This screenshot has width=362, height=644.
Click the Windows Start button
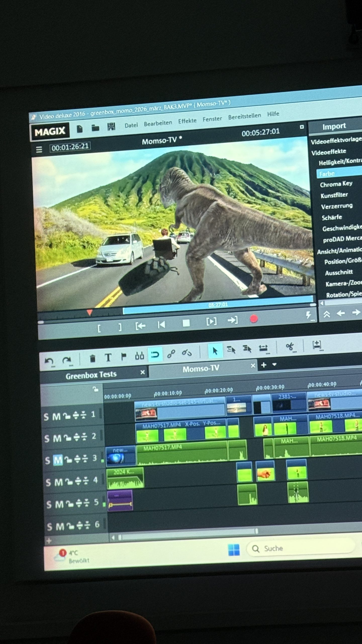point(234,550)
